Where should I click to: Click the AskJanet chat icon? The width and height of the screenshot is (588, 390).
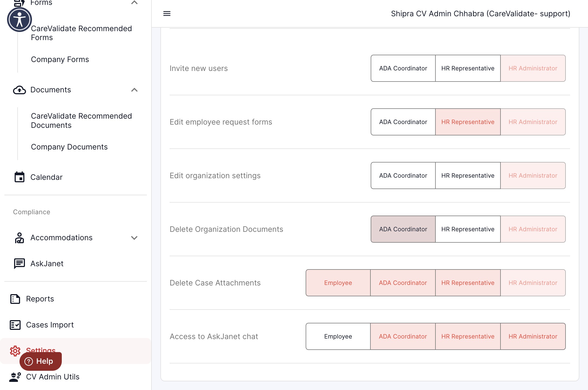[x=19, y=264]
